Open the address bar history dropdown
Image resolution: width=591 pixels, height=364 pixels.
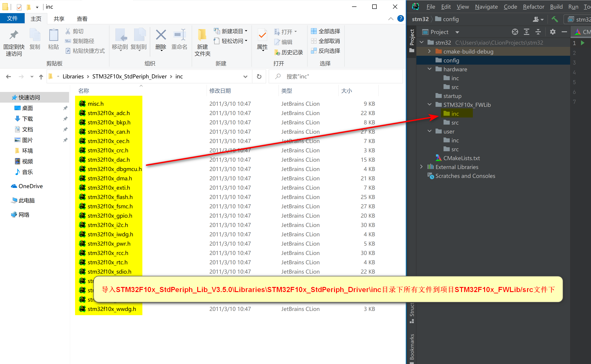click(x=245, y=77)
